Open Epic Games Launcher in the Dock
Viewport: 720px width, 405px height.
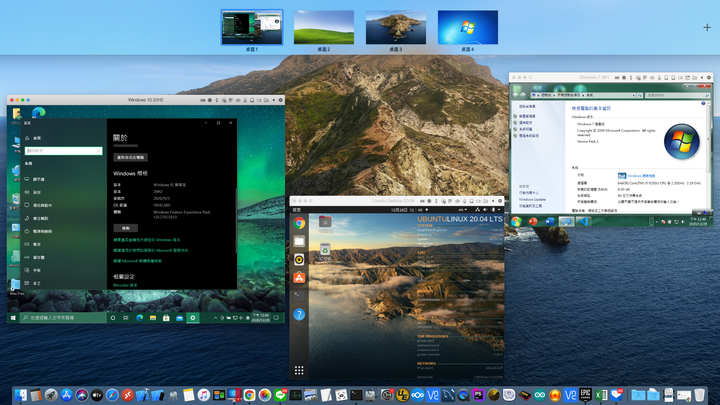(x=585, y=395)
